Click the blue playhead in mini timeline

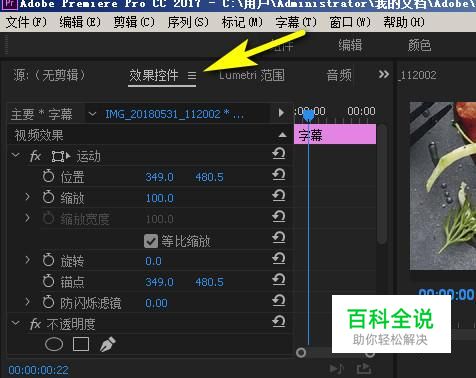pyautogui.click(x=309, y=115)
